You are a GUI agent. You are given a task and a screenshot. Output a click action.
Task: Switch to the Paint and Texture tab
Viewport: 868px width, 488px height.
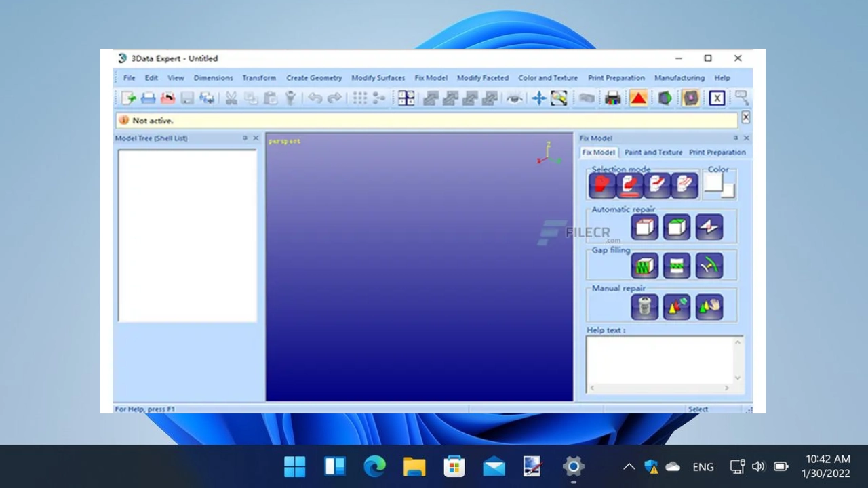click(653, 152)
